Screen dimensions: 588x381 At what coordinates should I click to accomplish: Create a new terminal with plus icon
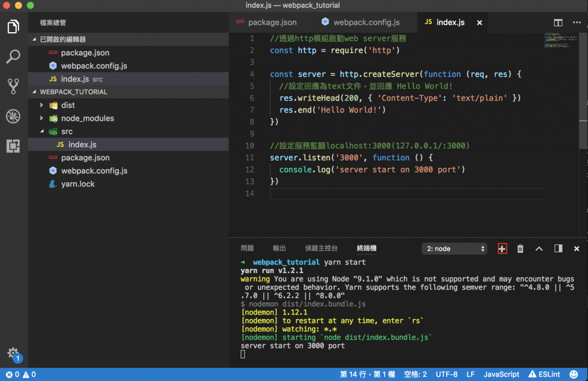pos(502,249)
